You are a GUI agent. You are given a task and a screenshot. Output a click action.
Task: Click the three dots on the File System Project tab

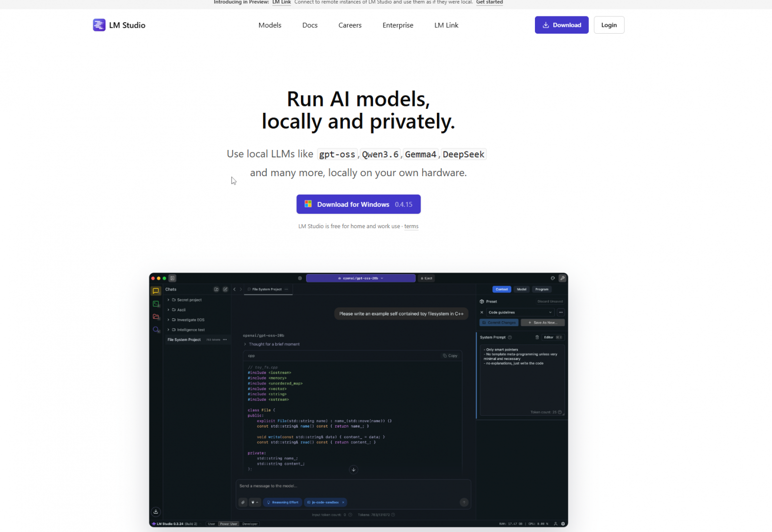pyautogui.click(x=287, y=290)
